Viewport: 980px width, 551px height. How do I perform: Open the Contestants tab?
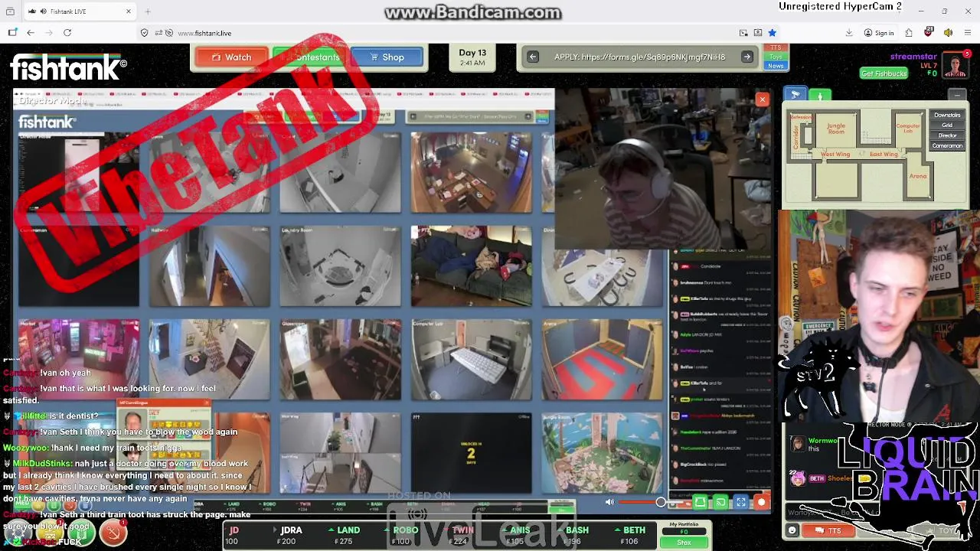click(309, 57)
